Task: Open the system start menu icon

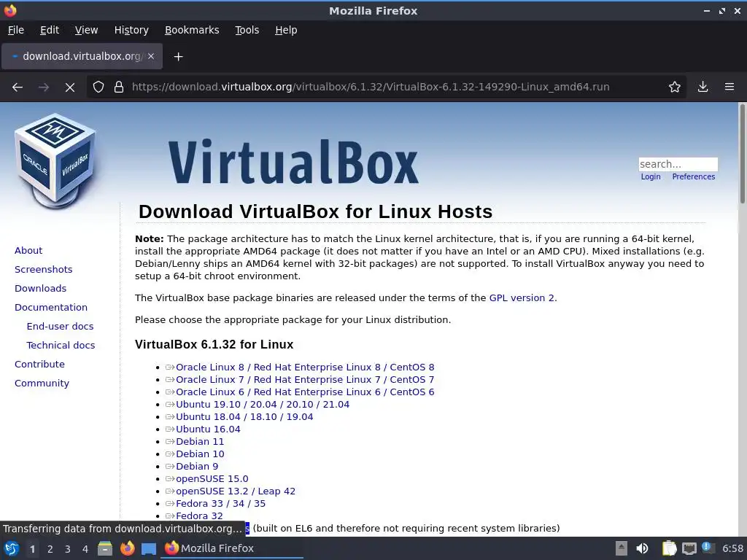Action: (x=12, y=548)
